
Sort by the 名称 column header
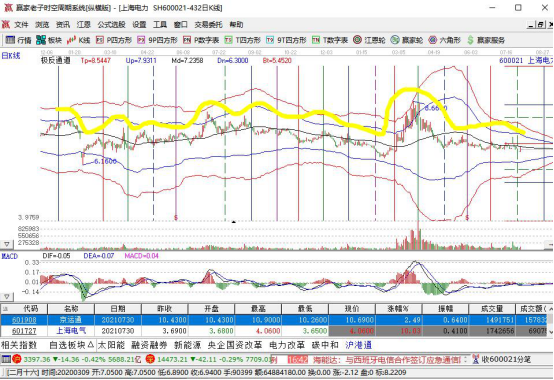(71, 309)
